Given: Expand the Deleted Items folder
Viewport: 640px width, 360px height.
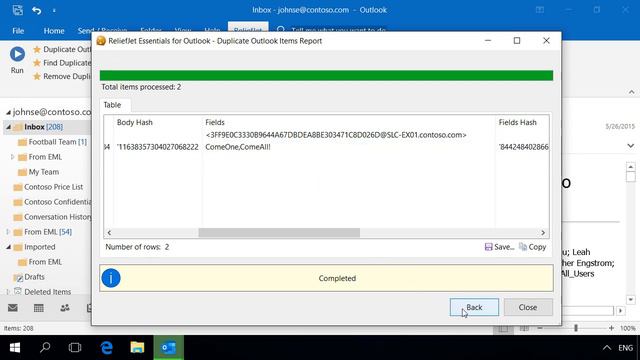Looking at the screenshot, I should point(8,292).
